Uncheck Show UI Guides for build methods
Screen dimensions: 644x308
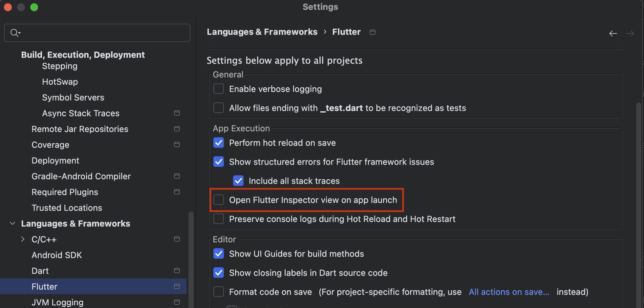pyautogui.click(x=219, y=254)
